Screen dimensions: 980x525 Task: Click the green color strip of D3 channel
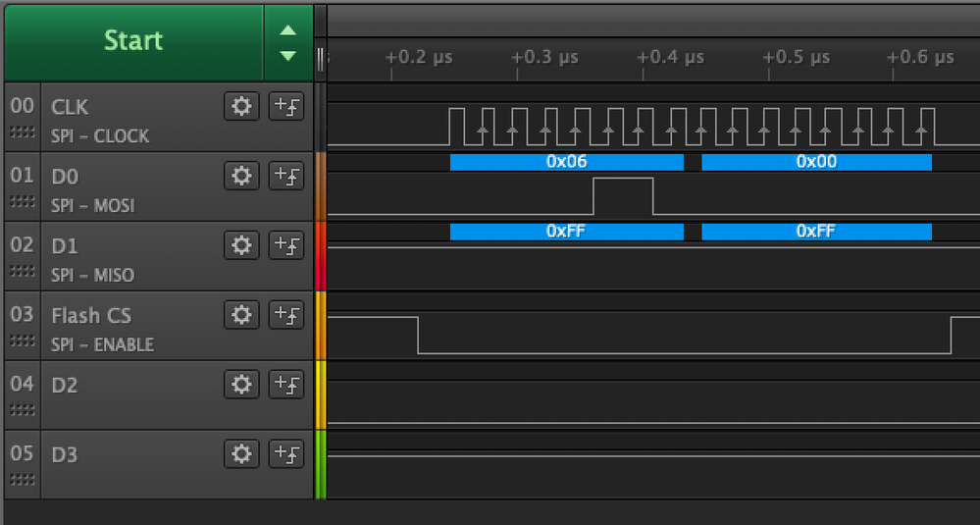(321, 464)
